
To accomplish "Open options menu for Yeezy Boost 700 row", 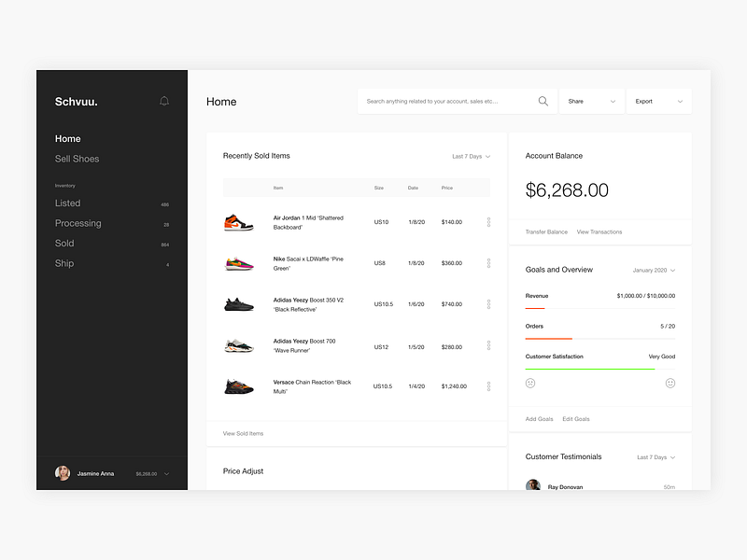I will point(488,345).
